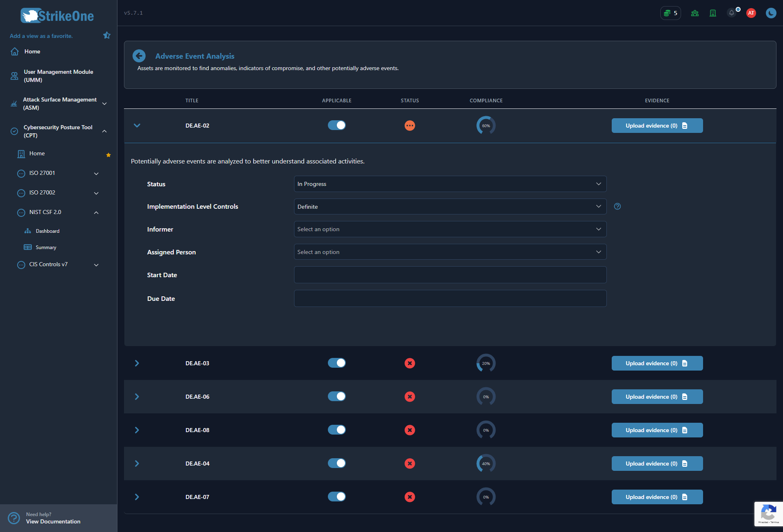
Task: Click the DE.AE-08 red status icon
Action: tap(410, 430)
